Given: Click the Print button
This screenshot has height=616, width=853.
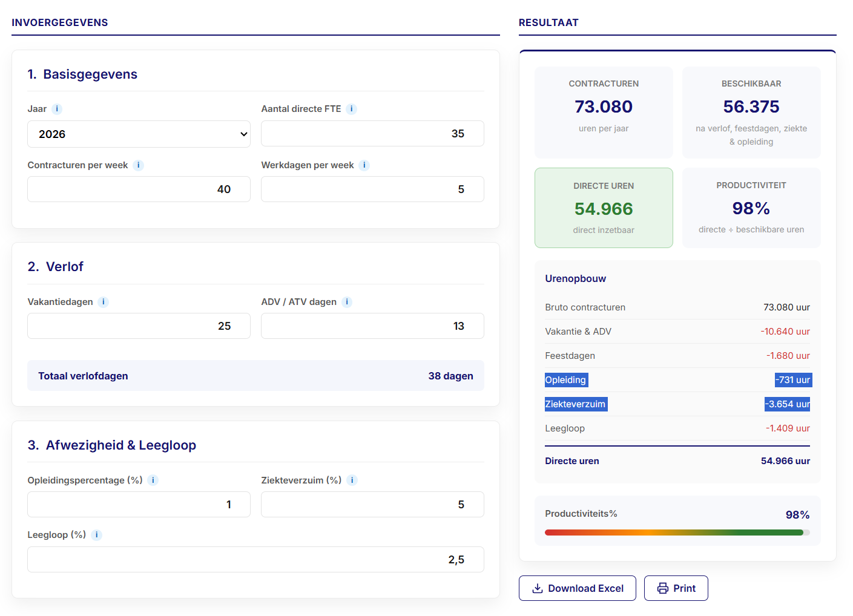Looking at the screenshot, I should [x=676, y=588].
